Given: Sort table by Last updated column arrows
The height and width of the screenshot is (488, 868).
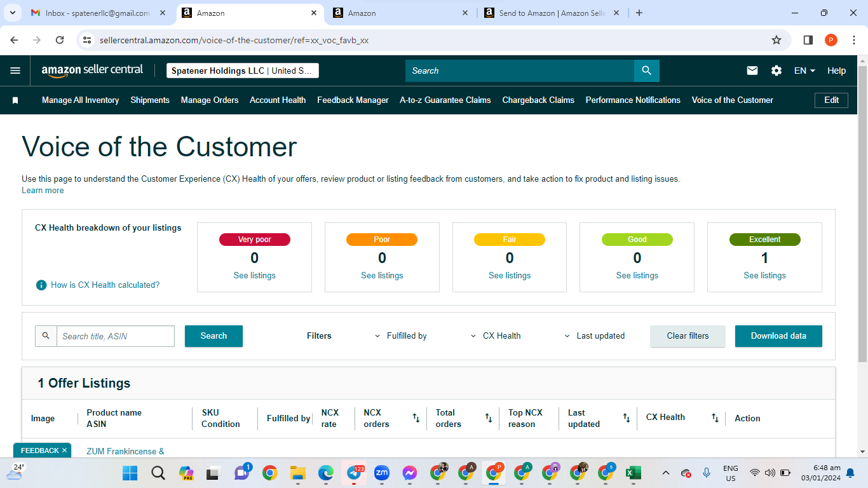Looking at the screenshot, I should click(627, 418).
